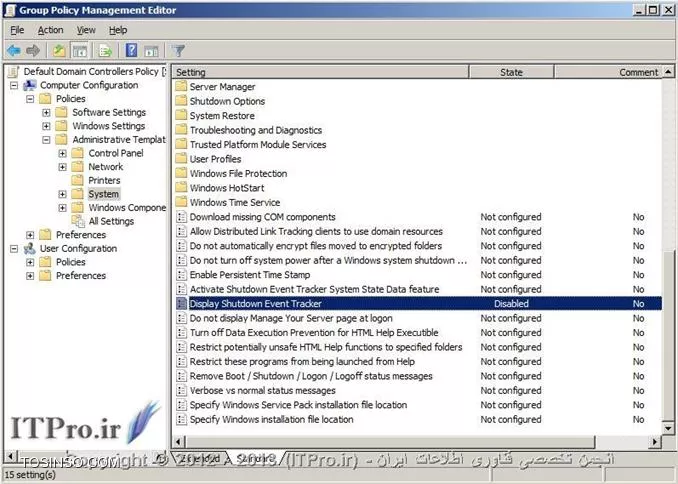Click the Group Policy Management Editor title icon
The width and height of the screenshot is (678, 484).
pos(10,10)
